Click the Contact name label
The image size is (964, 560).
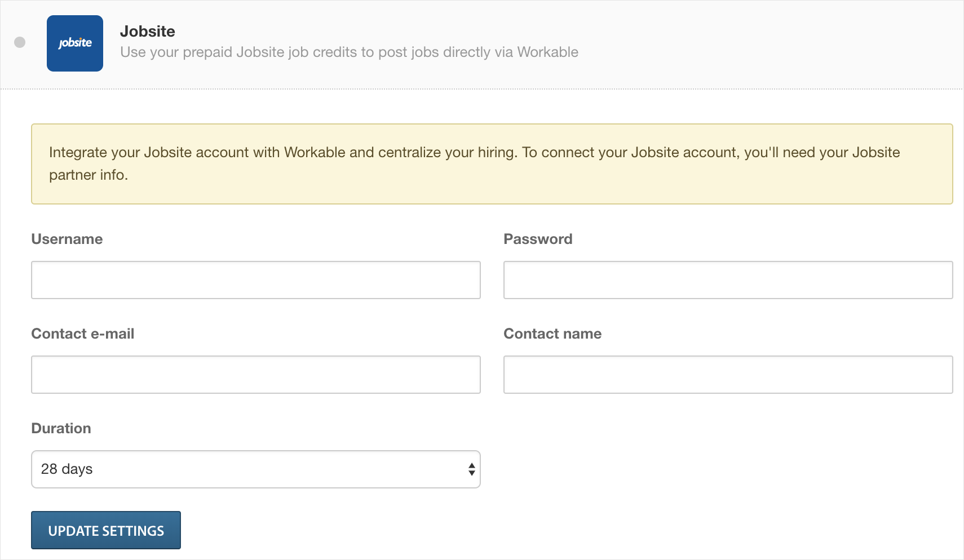click(x=552, y=334)
